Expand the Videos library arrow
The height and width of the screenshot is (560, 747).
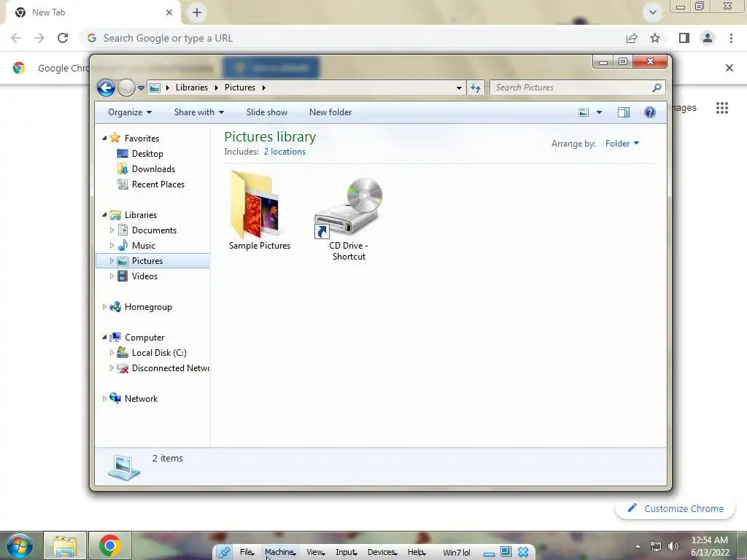pyautogui.click(x=112, y=276)
